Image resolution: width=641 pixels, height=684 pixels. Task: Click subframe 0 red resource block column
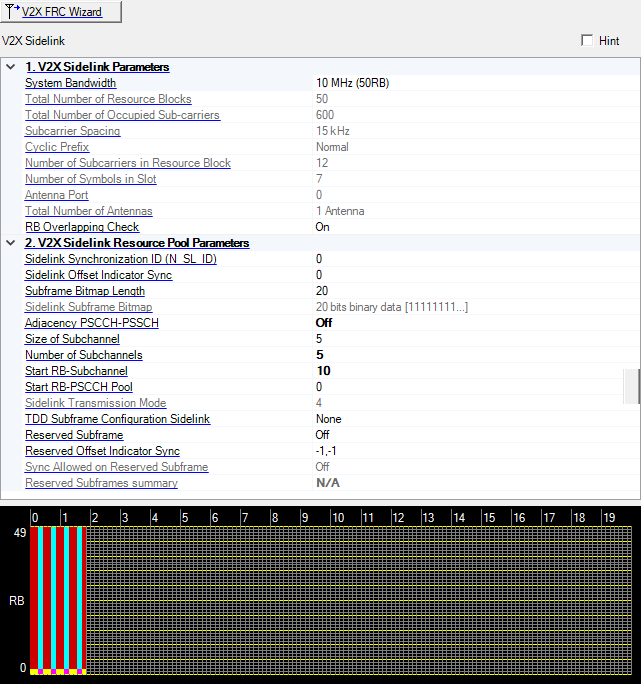[34, 598]
